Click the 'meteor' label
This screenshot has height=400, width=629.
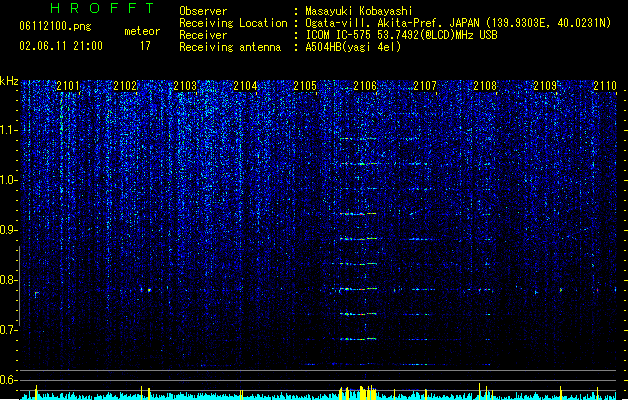pyautogui.click(x=142, y=31)
